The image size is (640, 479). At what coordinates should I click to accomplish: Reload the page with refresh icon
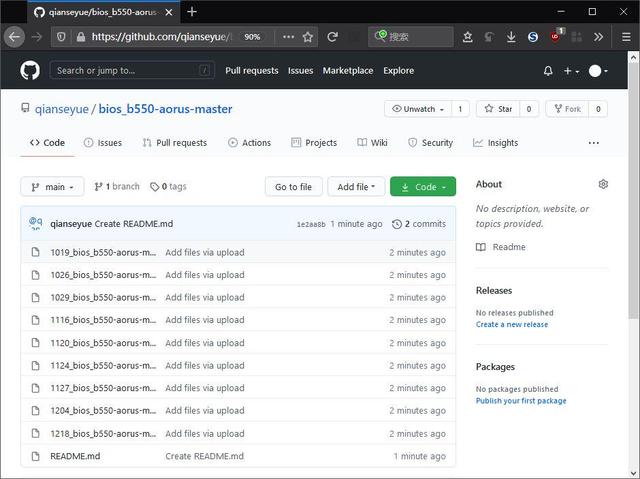coord(333,37)
